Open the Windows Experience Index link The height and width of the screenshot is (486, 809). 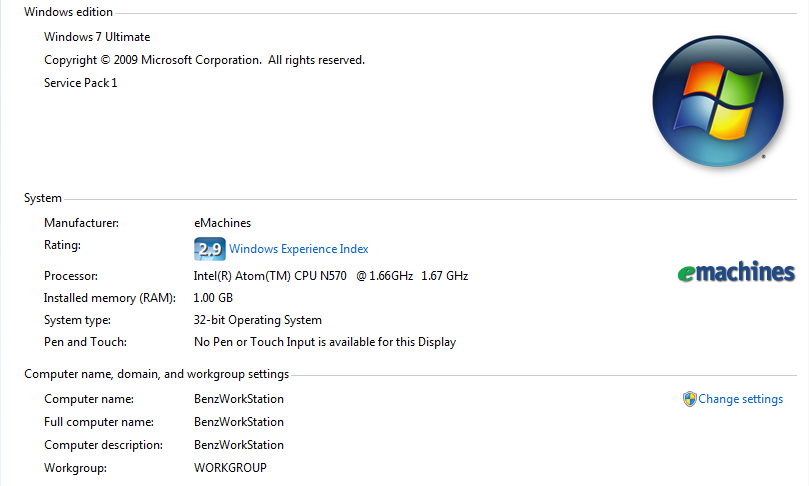[299, 249]
